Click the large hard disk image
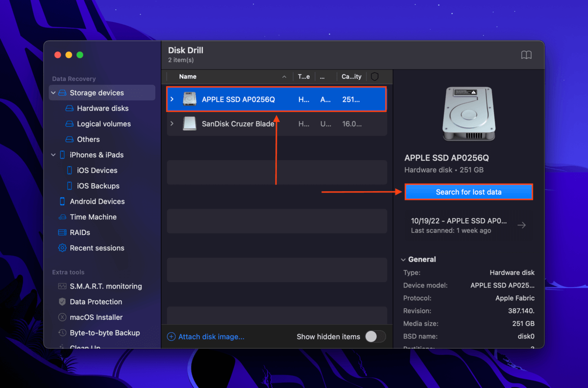 point(468,115)
